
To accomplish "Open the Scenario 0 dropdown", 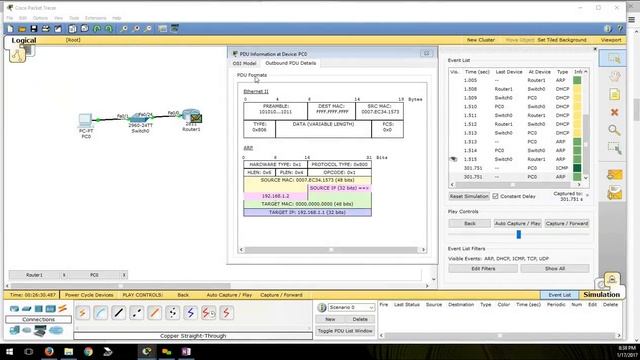I will click(x=351, y=307).
